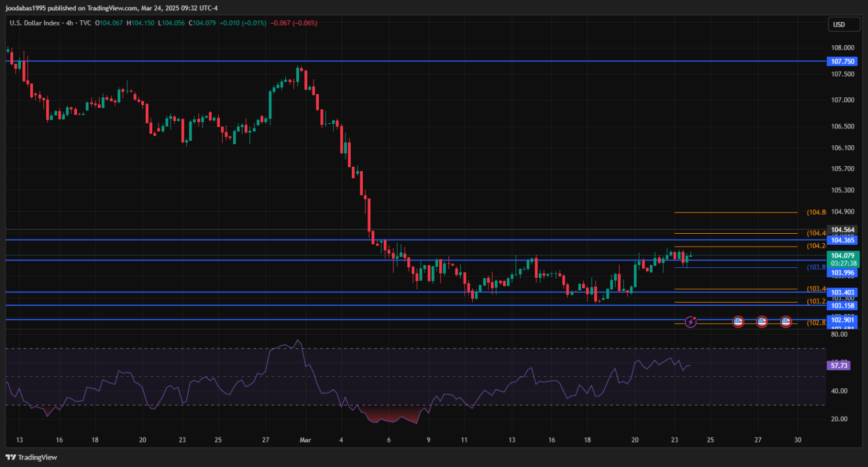Select the 103.403 blue price label
This screenshot has width=868, height=467.
(x=843, y=292)
